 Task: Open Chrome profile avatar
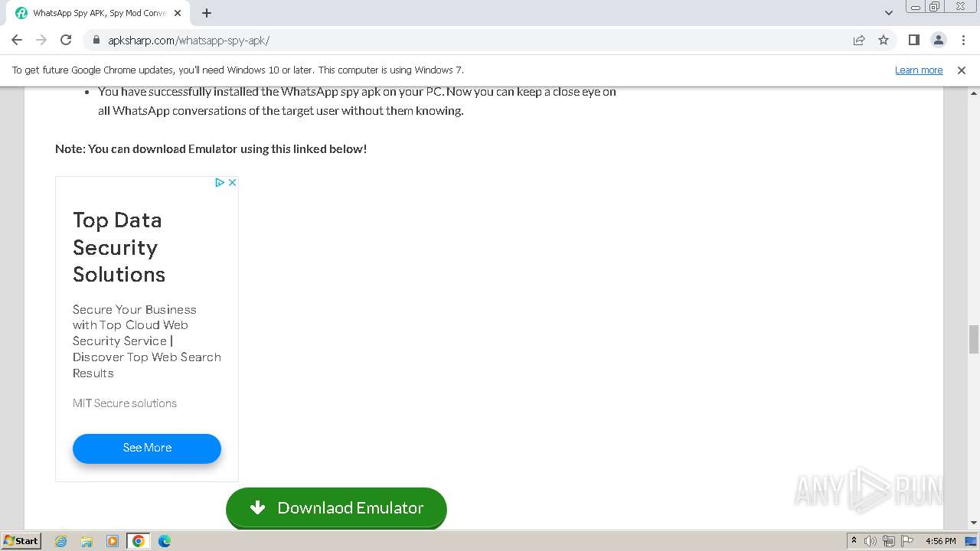[938, 40]
